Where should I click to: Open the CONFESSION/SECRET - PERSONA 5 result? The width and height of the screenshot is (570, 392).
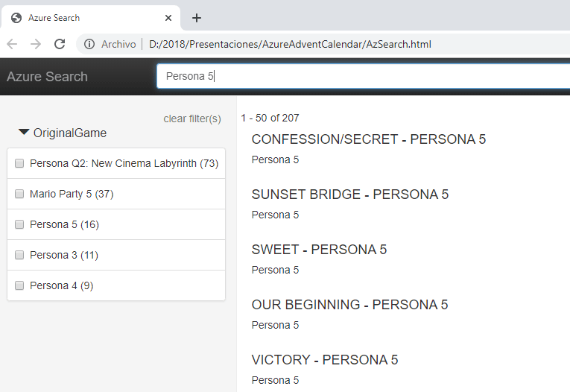(x=369, y=139)
